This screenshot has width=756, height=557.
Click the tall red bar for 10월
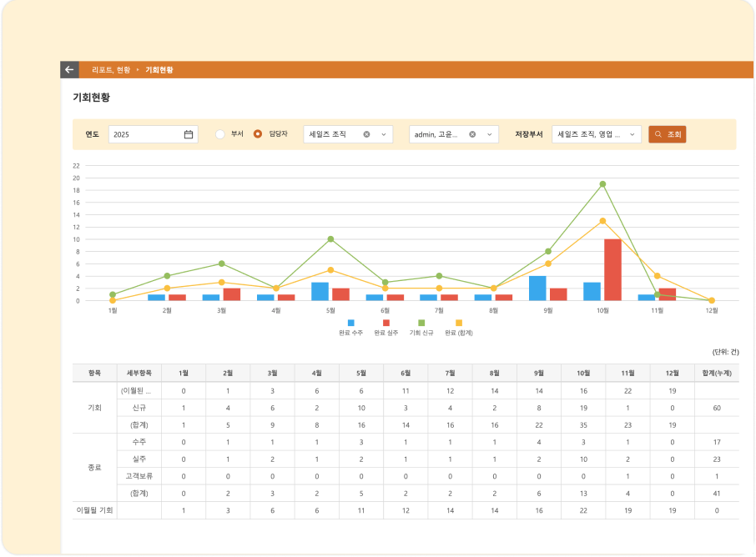click(612, 269)
